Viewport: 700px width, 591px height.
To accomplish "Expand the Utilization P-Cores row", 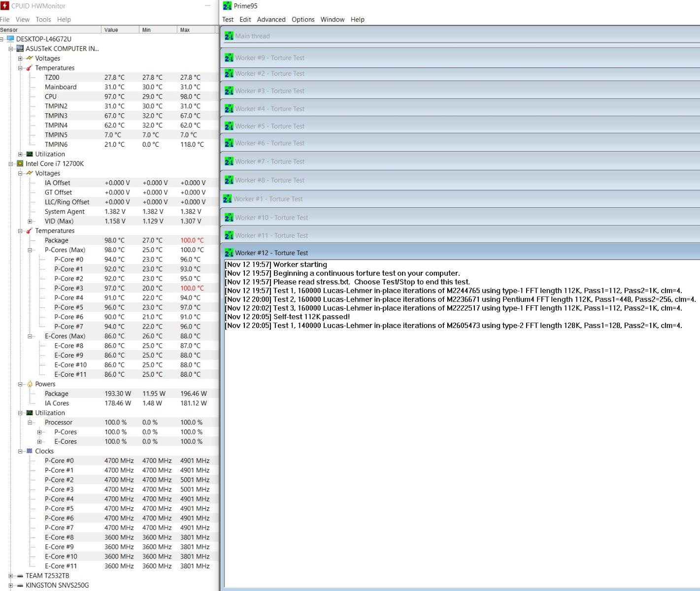I will tap(39, 432).
